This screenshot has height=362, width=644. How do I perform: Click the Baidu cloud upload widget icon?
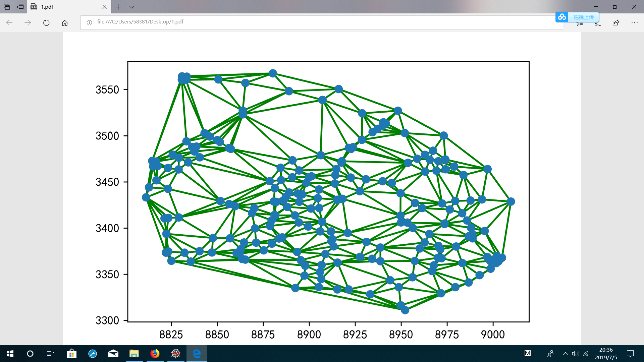click(x=562, y=17)
